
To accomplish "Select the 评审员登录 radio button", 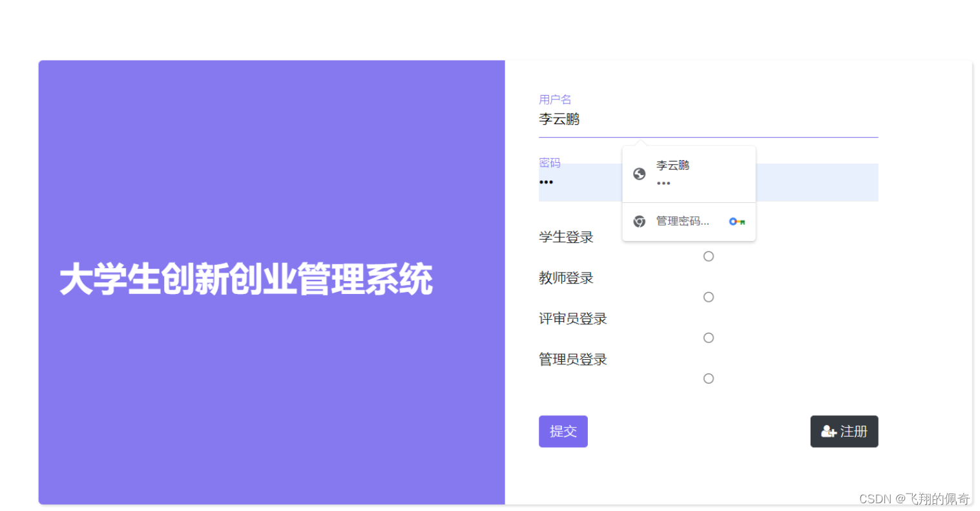I will (x=709, y=338).
